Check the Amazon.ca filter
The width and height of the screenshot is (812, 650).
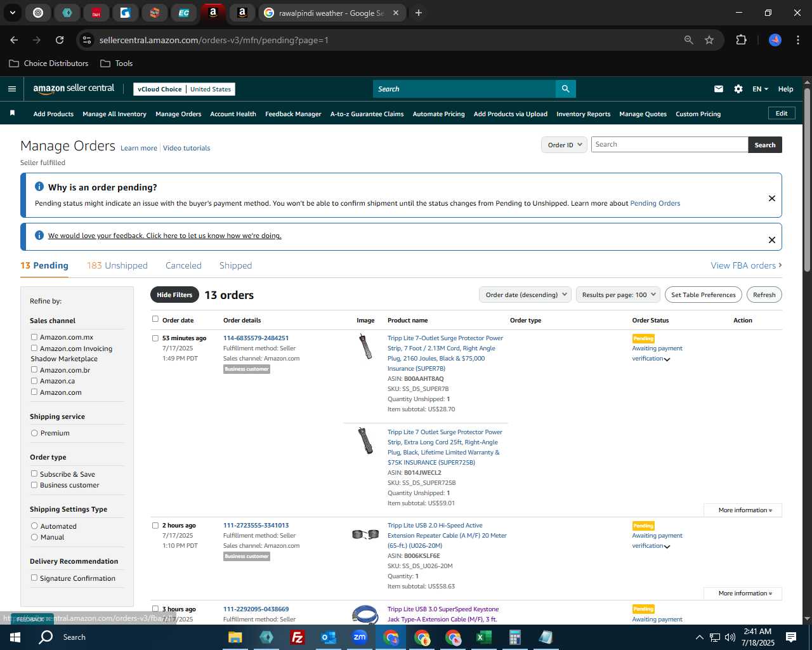coord(34,381)
